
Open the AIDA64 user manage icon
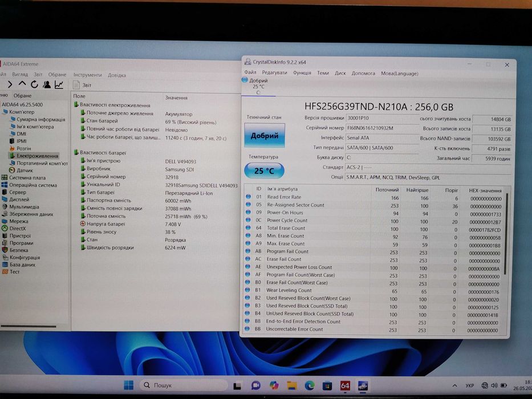[47, 84]
